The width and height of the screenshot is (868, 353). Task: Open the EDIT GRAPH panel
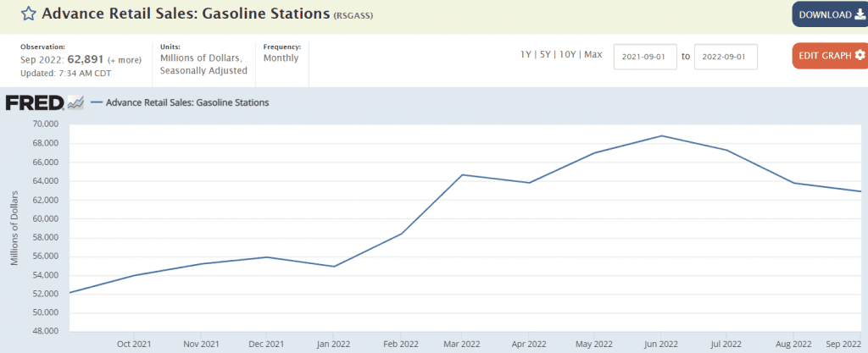pyautogui.click(x=832, y=55)
